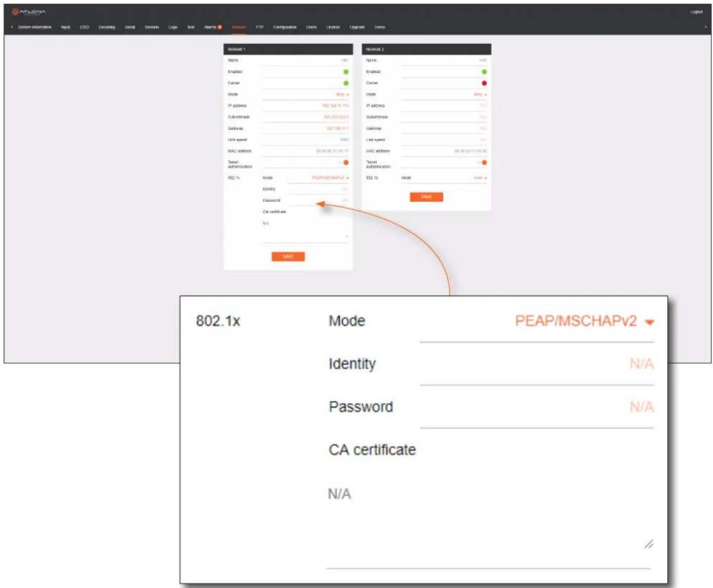
Task: Click the Alarms notification badge
Action: [220, 27]
